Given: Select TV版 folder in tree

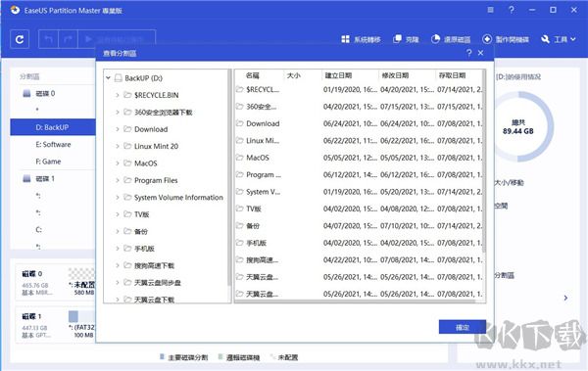Looking at the screenshot, I should (x=141, y=214).
